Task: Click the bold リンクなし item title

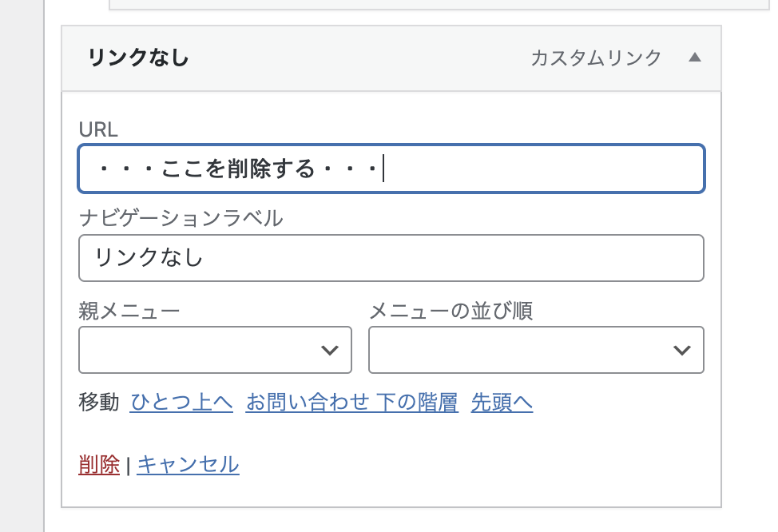Action: click(x=138, y=58)
